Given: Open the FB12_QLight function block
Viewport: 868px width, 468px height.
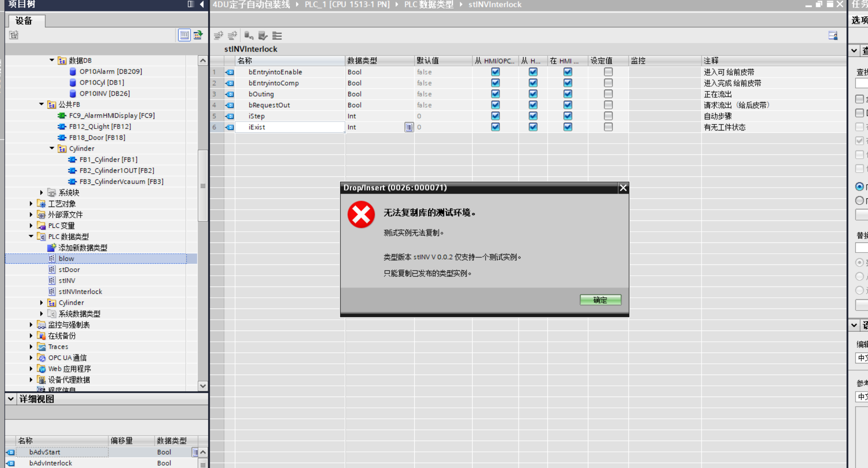Looking at the screenshot, I should click(100, 126).
